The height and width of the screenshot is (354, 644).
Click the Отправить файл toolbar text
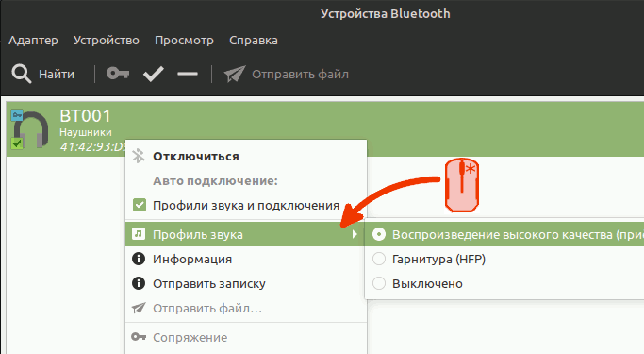click(300, 75)
